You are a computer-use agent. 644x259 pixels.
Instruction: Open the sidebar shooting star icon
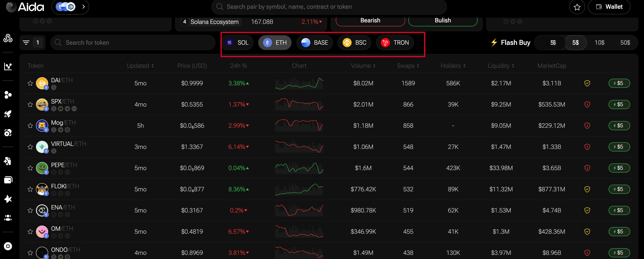[8, 199]
